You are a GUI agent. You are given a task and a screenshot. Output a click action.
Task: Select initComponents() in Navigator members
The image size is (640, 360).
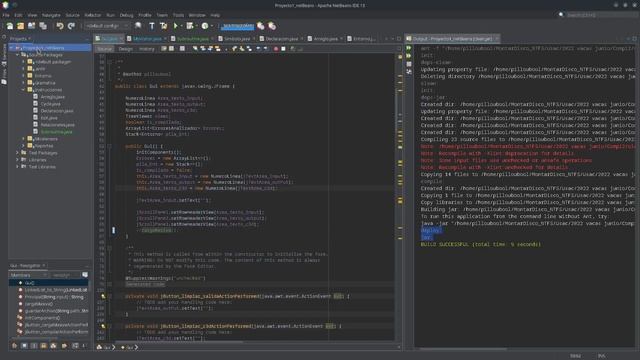click(42, 318)
